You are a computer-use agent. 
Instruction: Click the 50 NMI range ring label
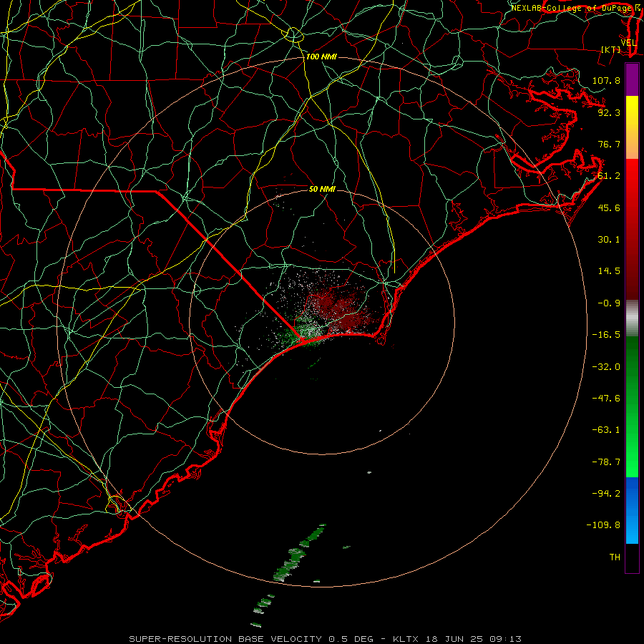[x=322, y=189]
